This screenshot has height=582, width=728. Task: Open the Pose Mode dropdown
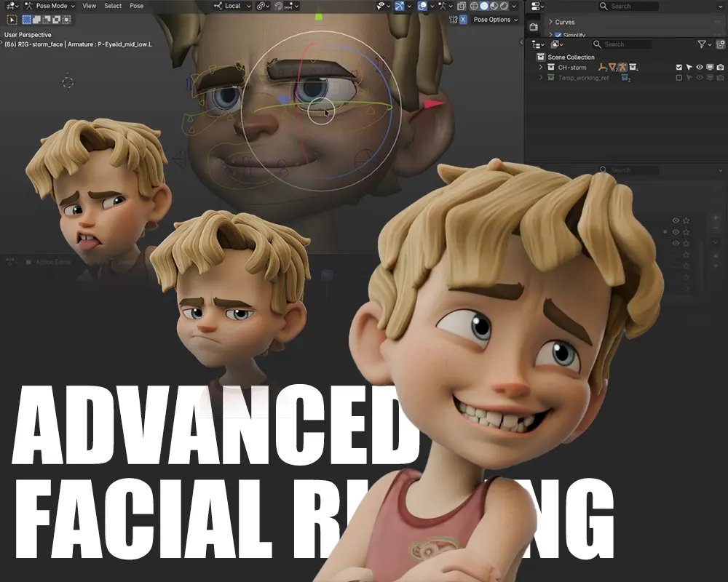coord(50,6)
